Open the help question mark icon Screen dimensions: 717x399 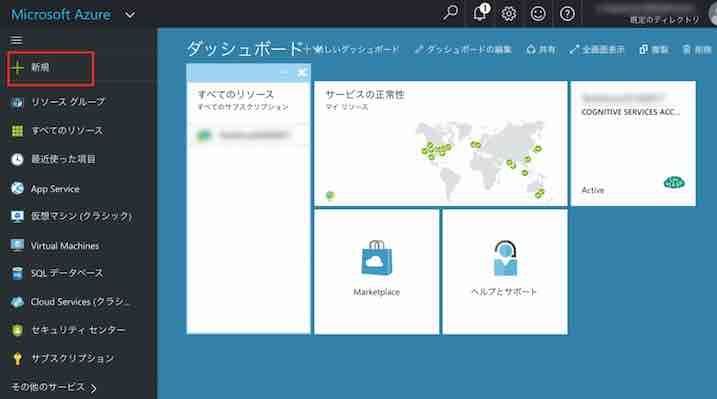(x=567, y=14)
